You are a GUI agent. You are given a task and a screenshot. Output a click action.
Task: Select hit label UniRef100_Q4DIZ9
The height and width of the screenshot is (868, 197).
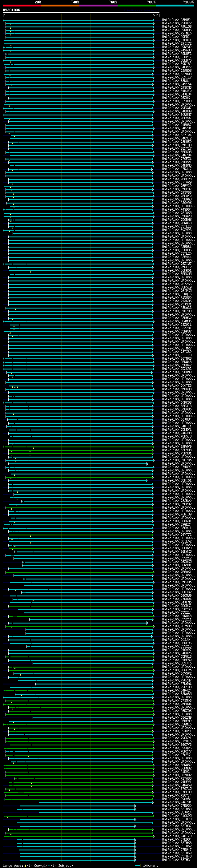point(177,836)
